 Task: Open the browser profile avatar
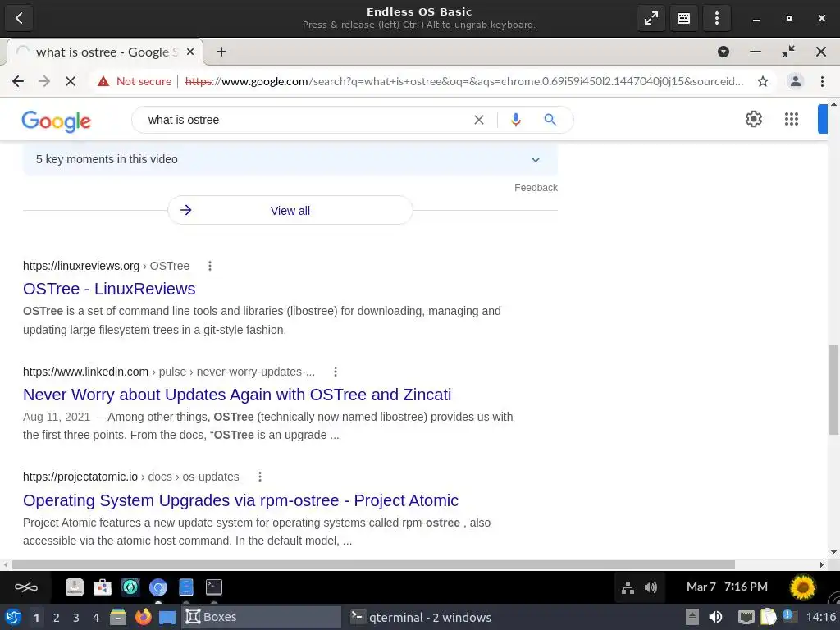(796, 81)
